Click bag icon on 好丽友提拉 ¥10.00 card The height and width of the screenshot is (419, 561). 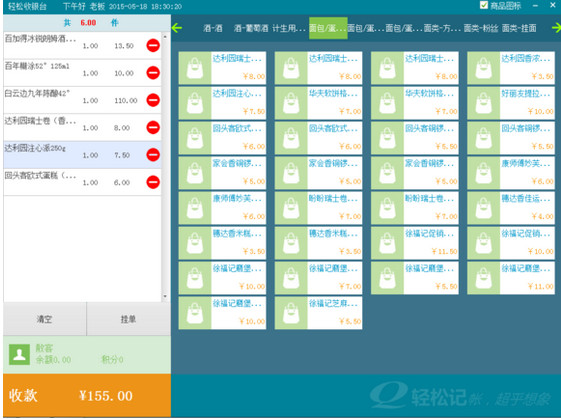(483, 103)
